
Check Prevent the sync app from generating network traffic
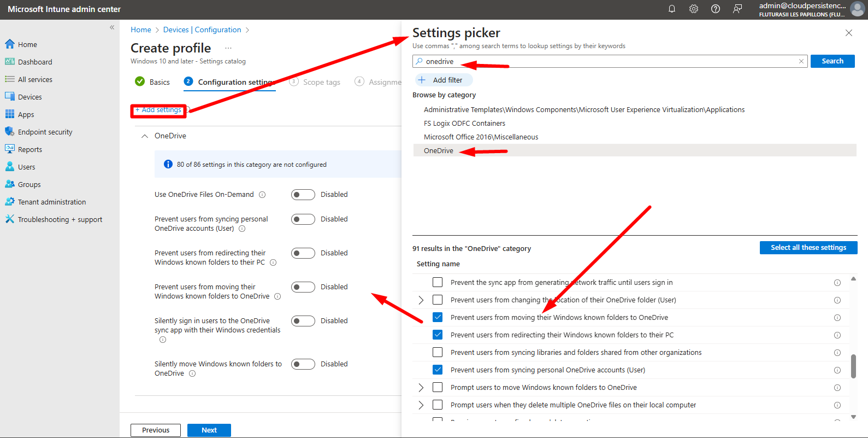[438, 282]
